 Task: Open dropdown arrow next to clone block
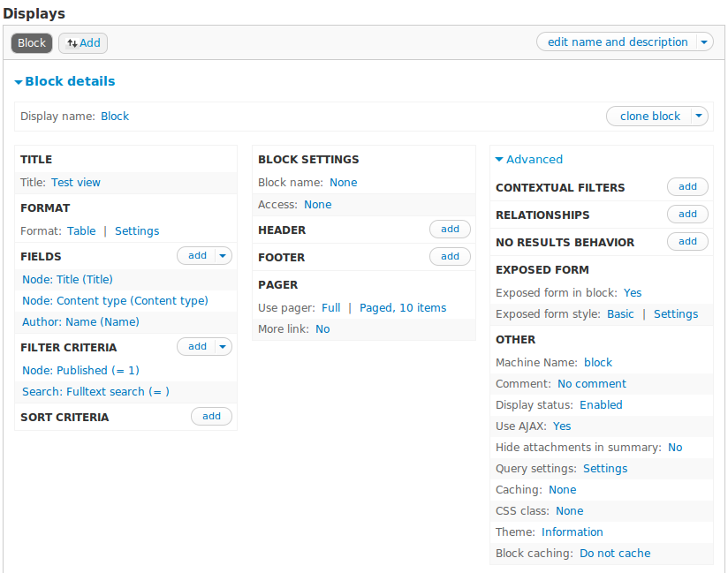(699, 116)
